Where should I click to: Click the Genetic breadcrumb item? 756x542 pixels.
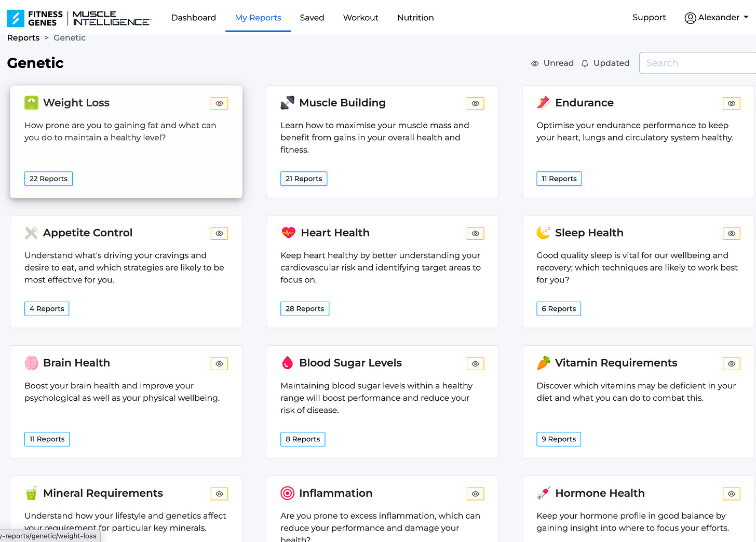pos(70,38)
